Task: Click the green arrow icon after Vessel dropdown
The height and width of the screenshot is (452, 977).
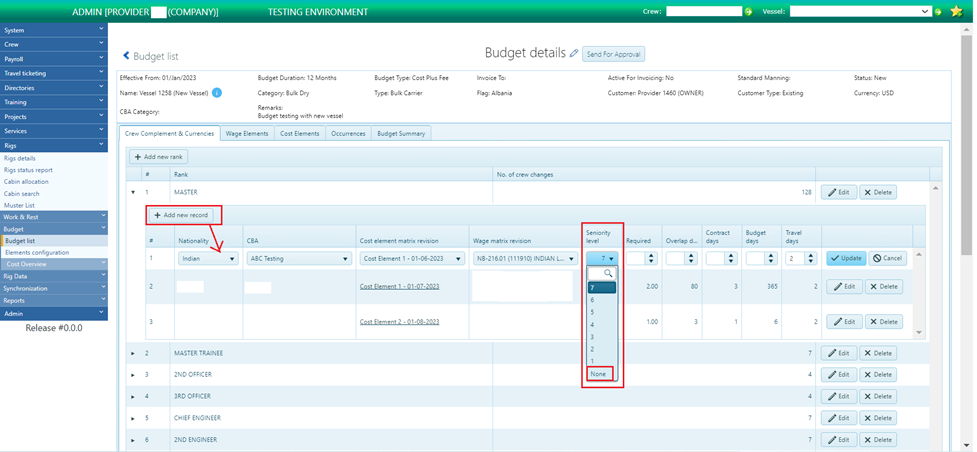Action: 938,12
